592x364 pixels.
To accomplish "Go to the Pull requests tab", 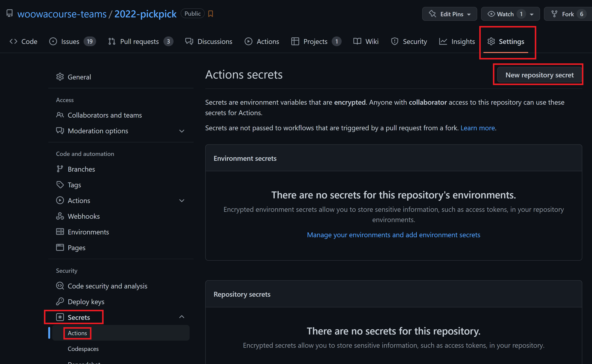I will (140, 41).
